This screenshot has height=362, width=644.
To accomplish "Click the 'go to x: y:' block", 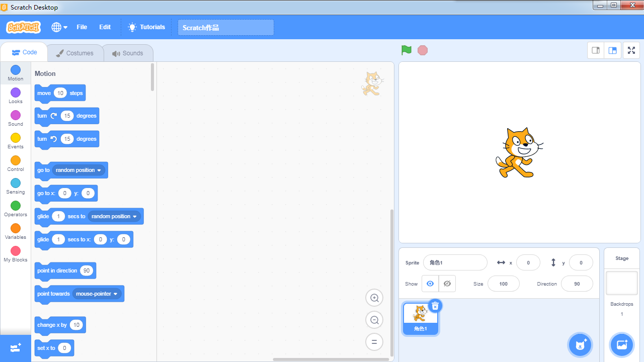I will tap(66, 193).
